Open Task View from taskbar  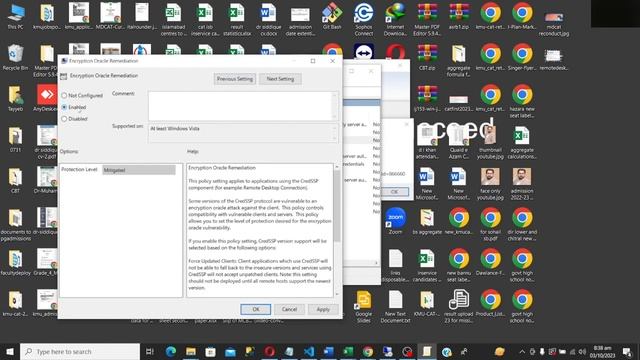(x=150, y=351)
